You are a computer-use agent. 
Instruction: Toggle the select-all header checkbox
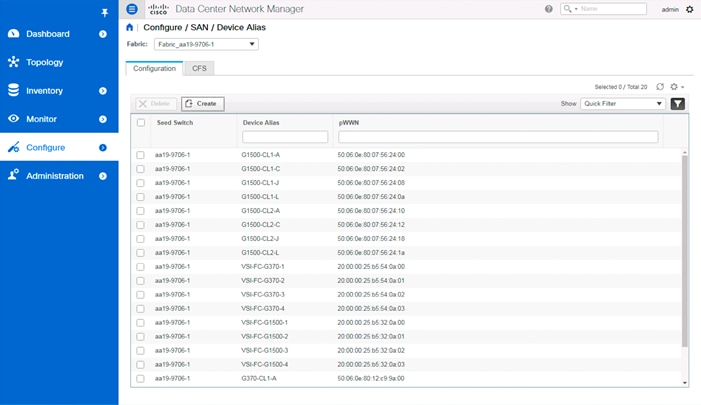[x=141, y=122]
